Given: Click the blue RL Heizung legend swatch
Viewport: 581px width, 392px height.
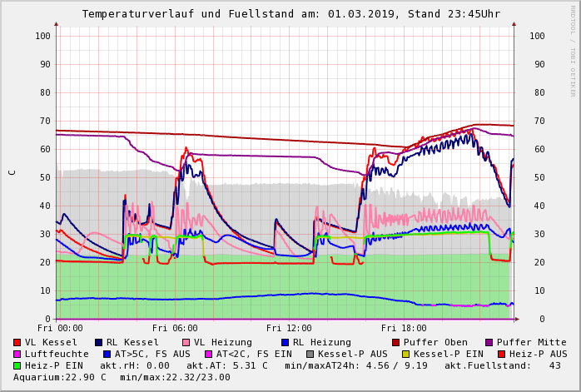Looking at the screenshot, I should click(285, 342).
